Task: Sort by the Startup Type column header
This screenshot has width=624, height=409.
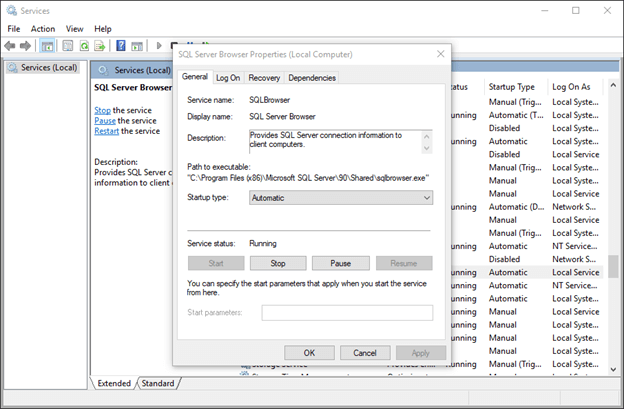Action: [511, 87]
